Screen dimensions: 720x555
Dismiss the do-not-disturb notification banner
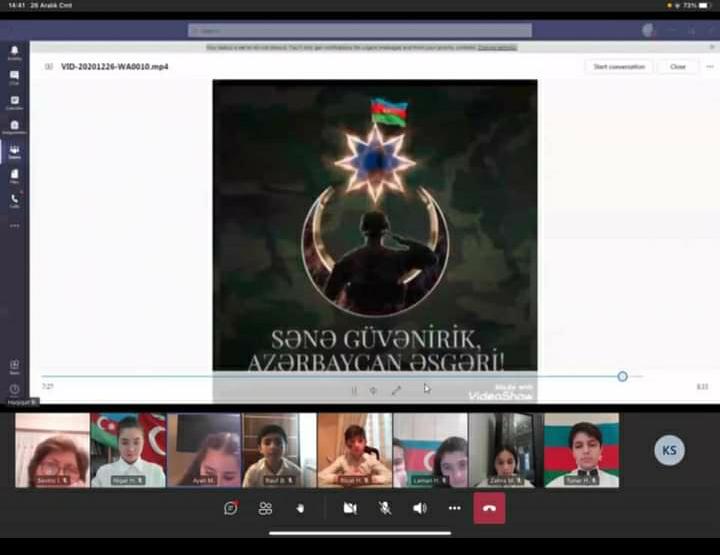pos(712,47)
